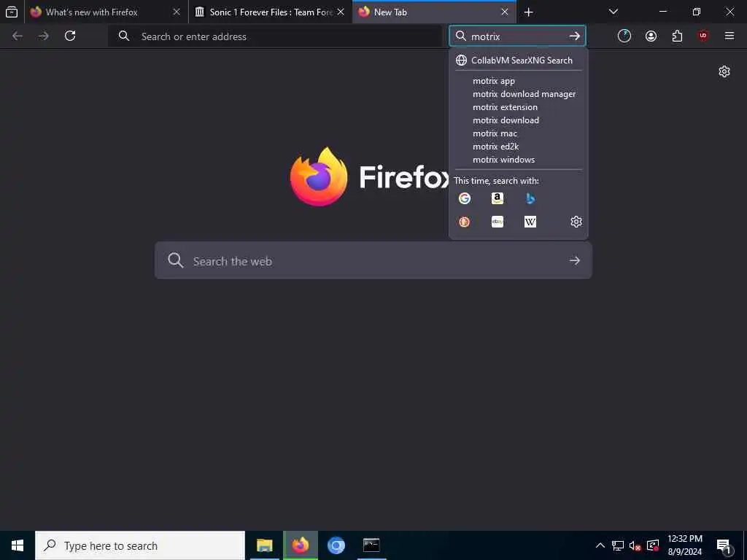Switch to What's new with Firefox tab
The image size is (747, 560).
pos(107,12)
